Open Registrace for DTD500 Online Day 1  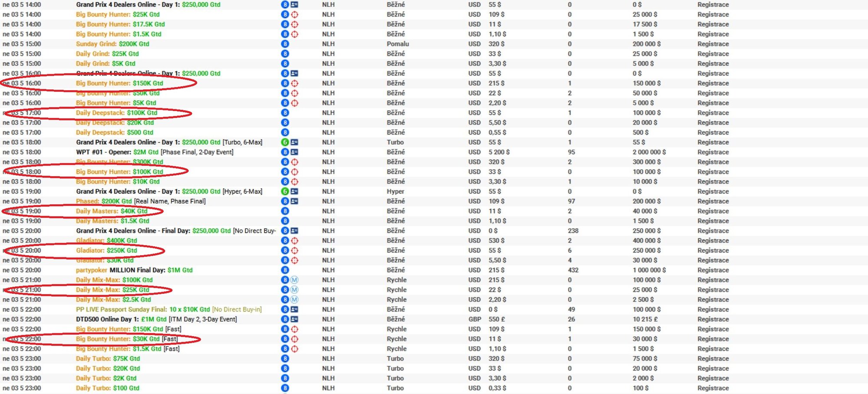pyautogui.click(x=713, y=319)
